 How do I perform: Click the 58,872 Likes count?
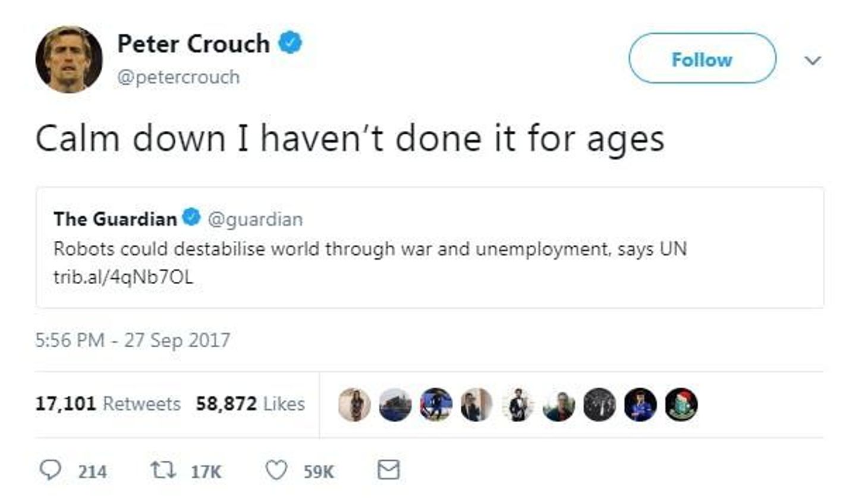click(x=250, y=404)
